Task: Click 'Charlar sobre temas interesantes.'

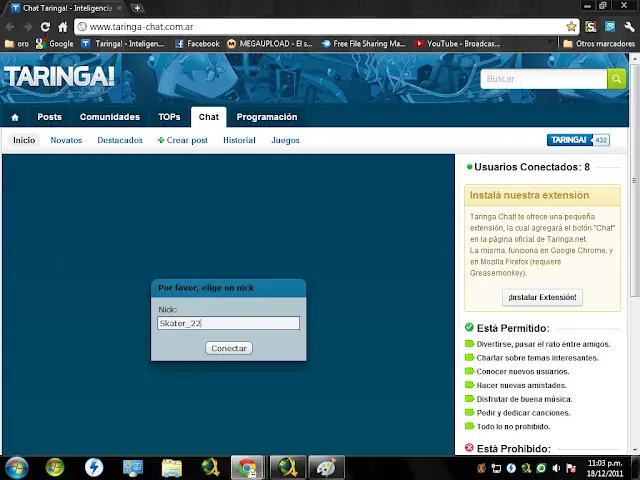Action: click(x=538, y=358)
